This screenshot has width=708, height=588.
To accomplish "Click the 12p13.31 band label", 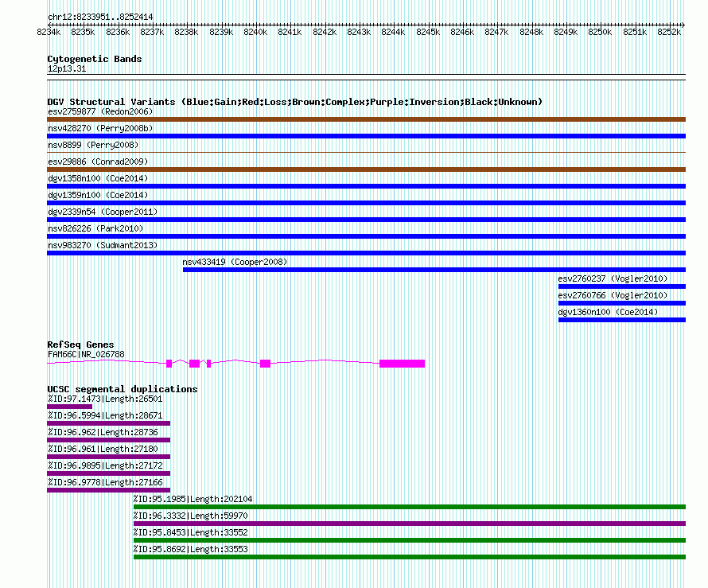I will pos(67,68).
